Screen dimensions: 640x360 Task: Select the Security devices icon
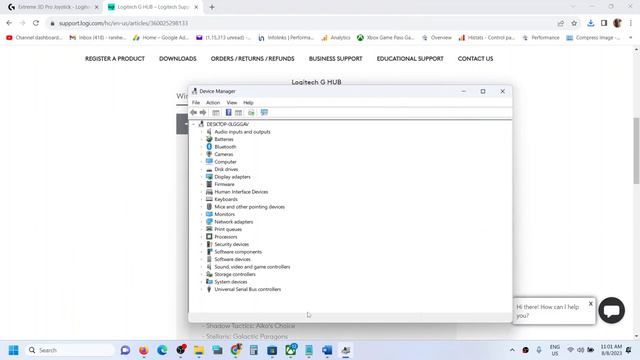point(209,244)
